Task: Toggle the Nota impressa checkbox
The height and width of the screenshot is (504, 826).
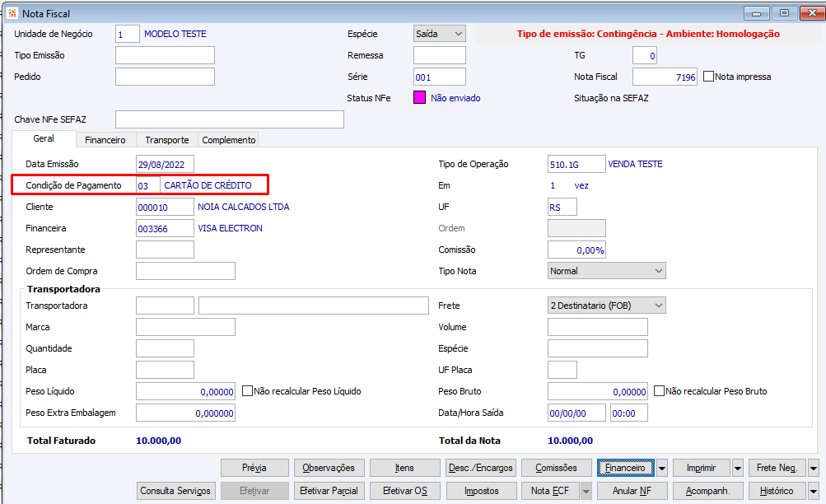Action: click(708, 77)
